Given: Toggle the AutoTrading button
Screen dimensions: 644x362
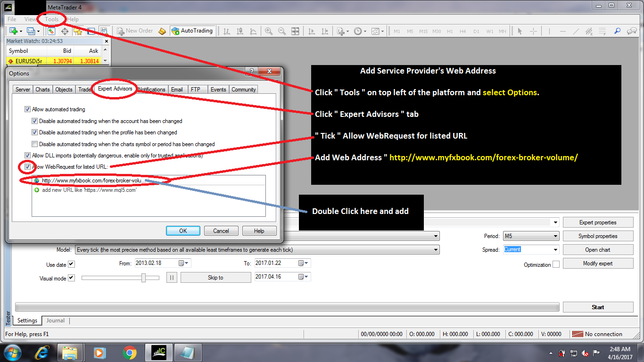Looking at the screenshot, I should pyautogui.click(x=192, y=31).
